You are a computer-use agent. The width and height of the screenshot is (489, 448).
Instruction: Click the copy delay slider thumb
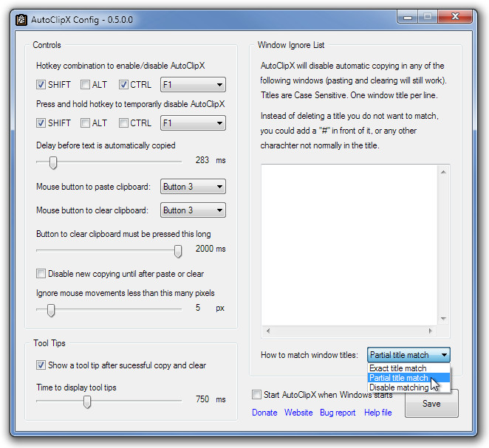click(53, 162)
